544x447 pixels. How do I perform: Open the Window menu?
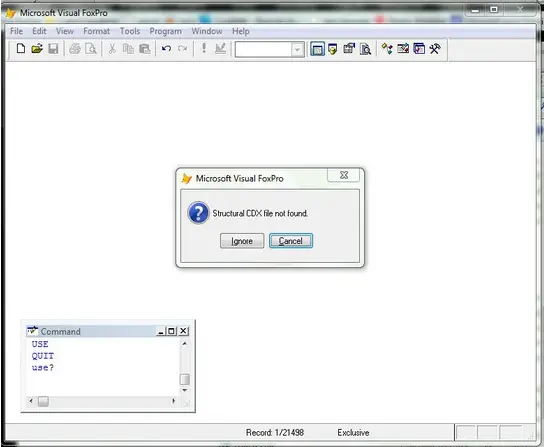(x=207, y=31)
